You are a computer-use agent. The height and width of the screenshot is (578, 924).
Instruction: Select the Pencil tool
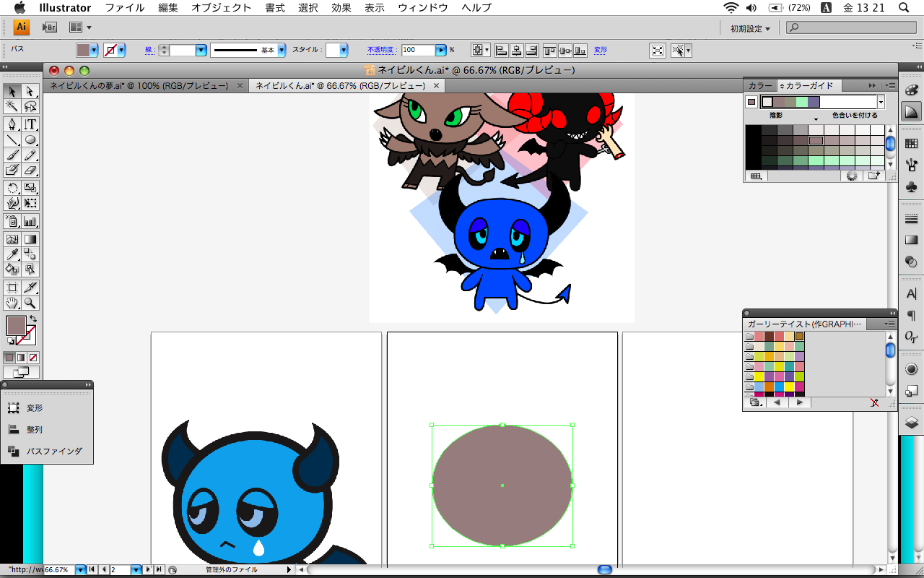coord(30,155)
